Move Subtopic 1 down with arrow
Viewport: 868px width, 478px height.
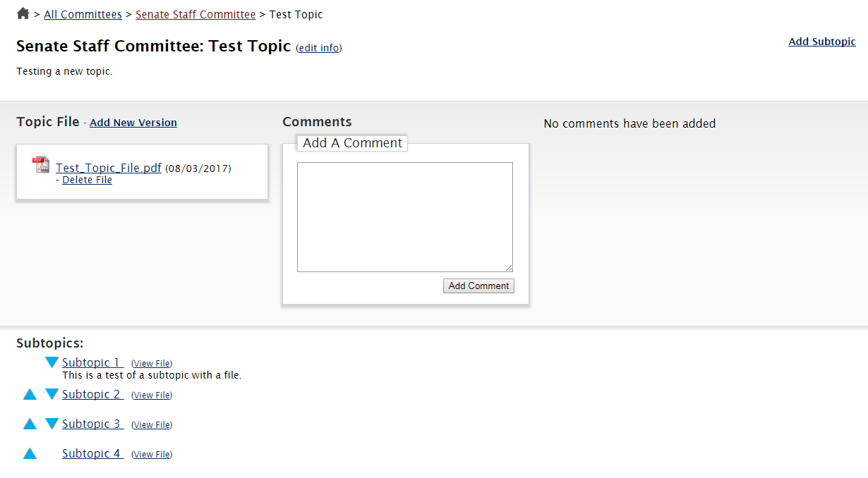click(52, 362)
